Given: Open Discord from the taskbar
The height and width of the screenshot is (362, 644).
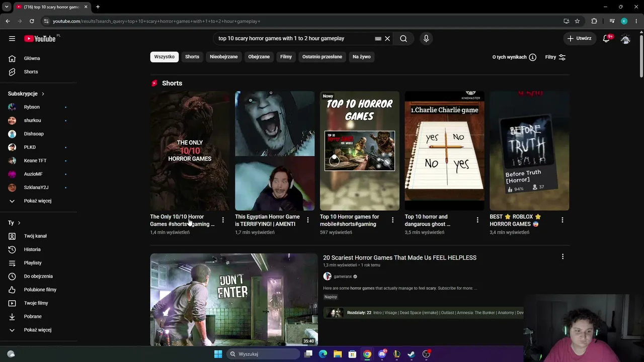Looking at the screenshot, I should [382, 354].
